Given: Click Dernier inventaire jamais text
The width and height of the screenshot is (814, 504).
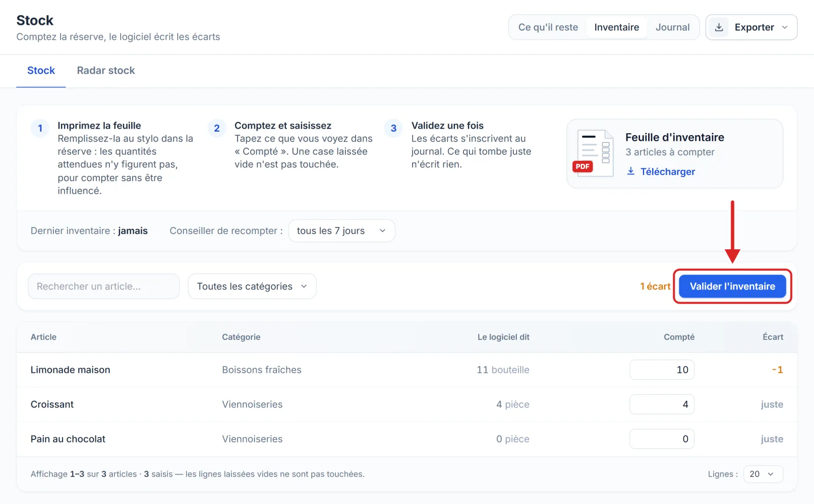Looking at the screenshot, I should tap(89, 231).
